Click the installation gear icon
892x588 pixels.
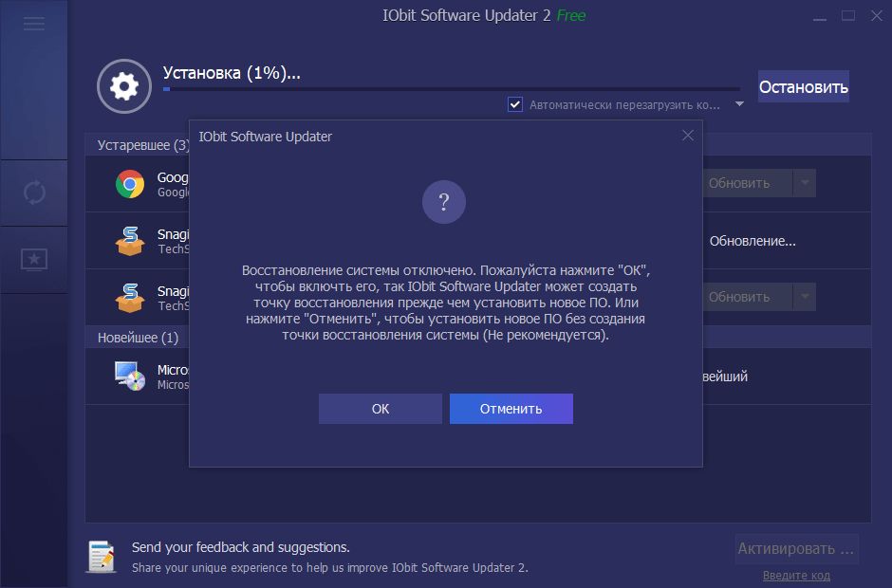(124, 86)
